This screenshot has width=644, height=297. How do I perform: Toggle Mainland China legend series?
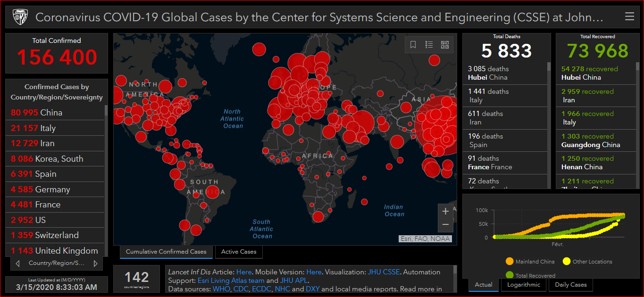(530, 262)
